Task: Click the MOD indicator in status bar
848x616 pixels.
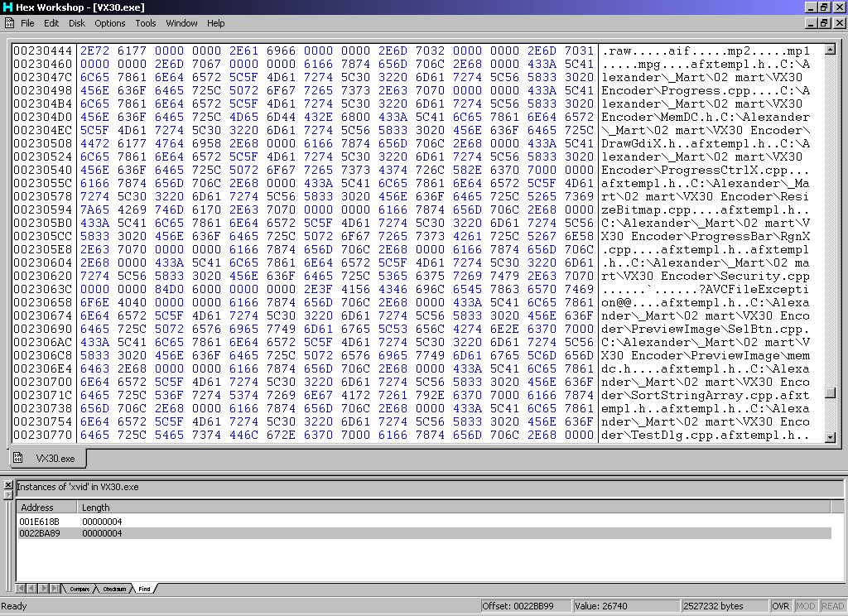Action: 805,606
